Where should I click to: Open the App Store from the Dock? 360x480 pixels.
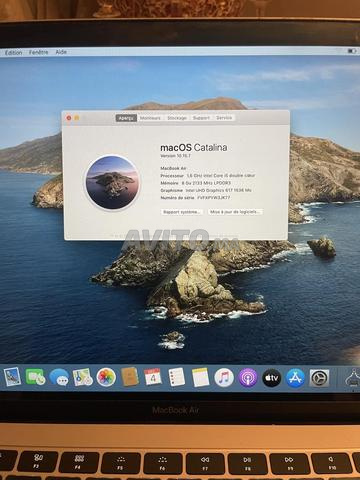click(295, 378)
